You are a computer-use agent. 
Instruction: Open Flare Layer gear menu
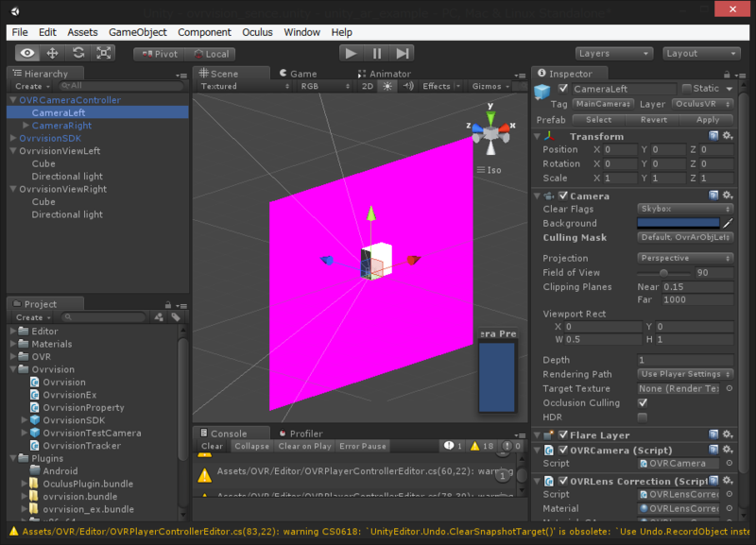[728, 434]
